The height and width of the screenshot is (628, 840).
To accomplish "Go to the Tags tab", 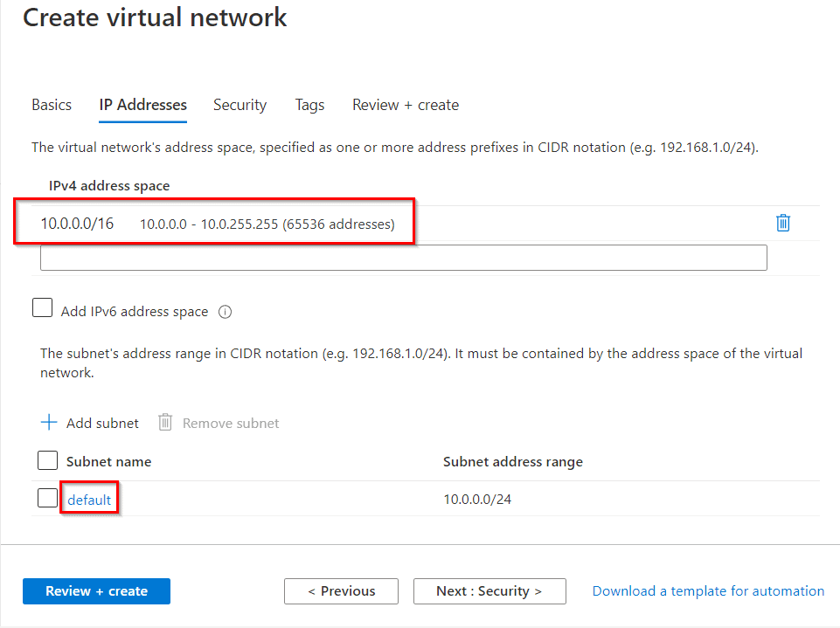I will [309, 105].
